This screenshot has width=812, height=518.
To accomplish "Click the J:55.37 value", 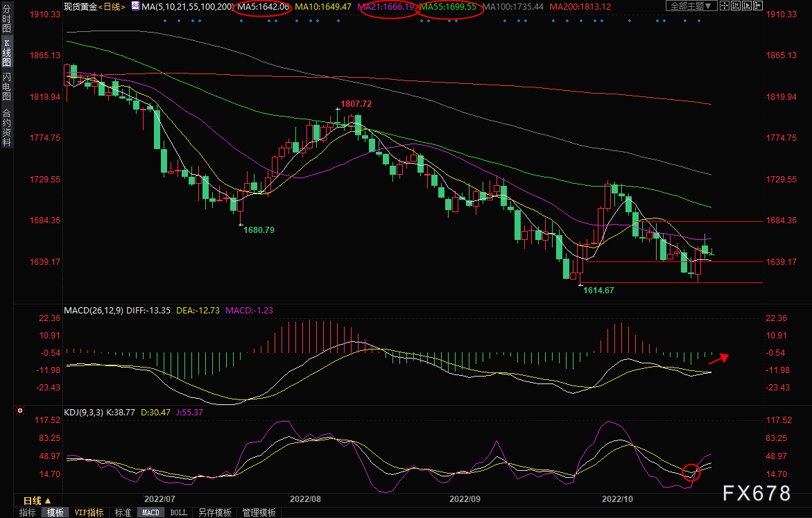I will click(x=189, y=413).
